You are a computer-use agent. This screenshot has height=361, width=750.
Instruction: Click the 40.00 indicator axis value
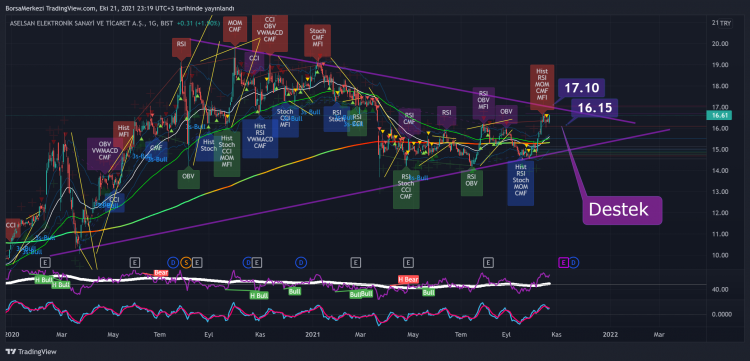(x=720, y=289)
